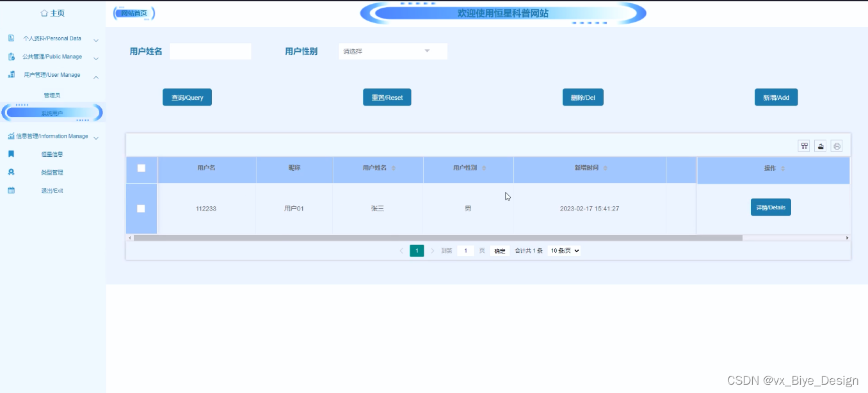Viewport: 868px width, 393px height.
Task: Open 管理员 submenu item
Action: tap(52, 95)
